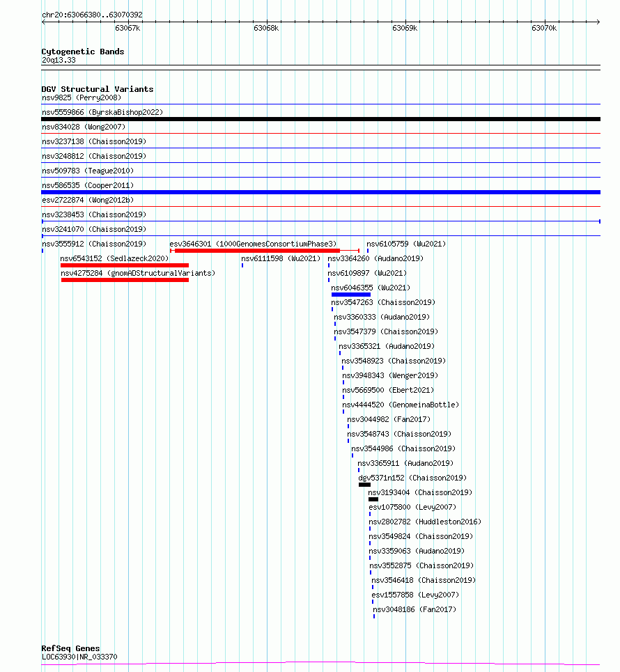Click nsv3948343 (Wenger2019) label

(390, 375)
